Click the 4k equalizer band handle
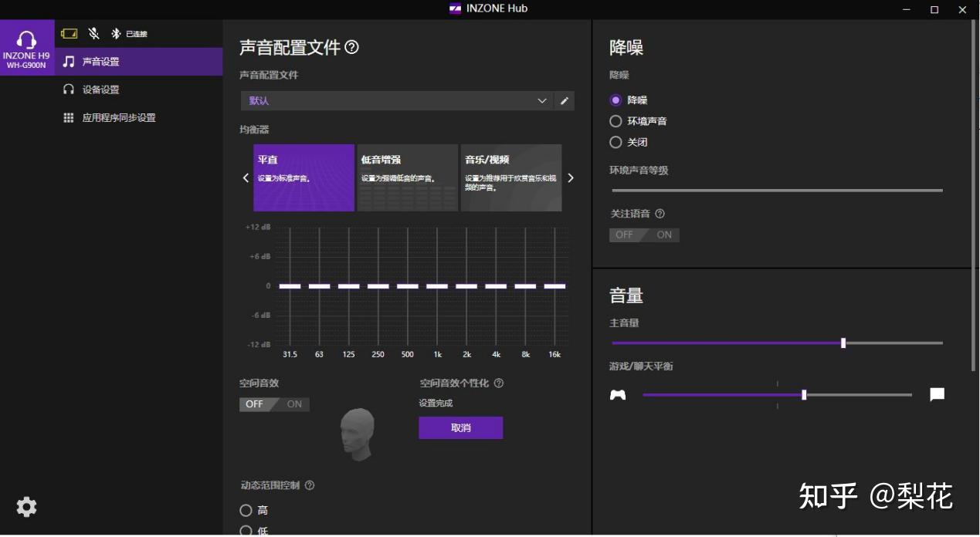Image resolution: width=980 pixels, height=537 pixels. 496,286
